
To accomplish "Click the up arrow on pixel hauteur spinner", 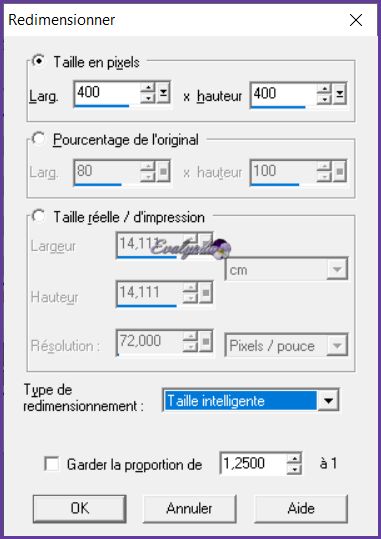I will coord(324,89).
